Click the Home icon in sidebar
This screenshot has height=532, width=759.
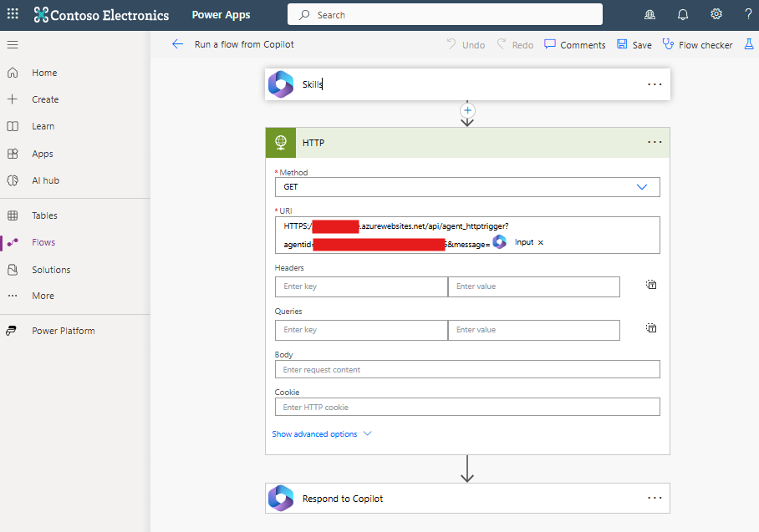tap(13, 73)
